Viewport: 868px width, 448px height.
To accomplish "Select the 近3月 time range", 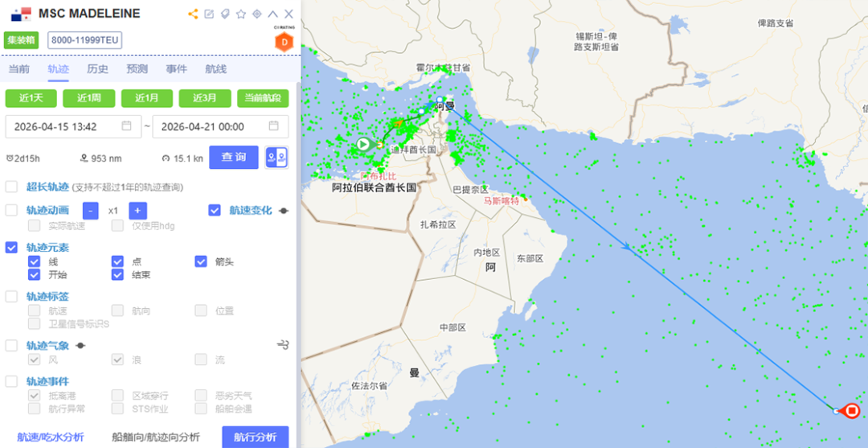I will pyautogui.click(x=205, y=98).
